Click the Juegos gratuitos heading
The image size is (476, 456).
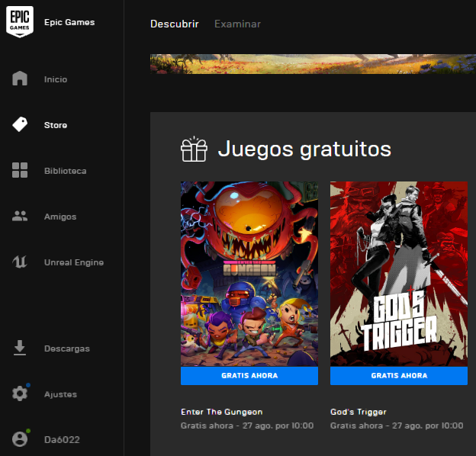304,149
